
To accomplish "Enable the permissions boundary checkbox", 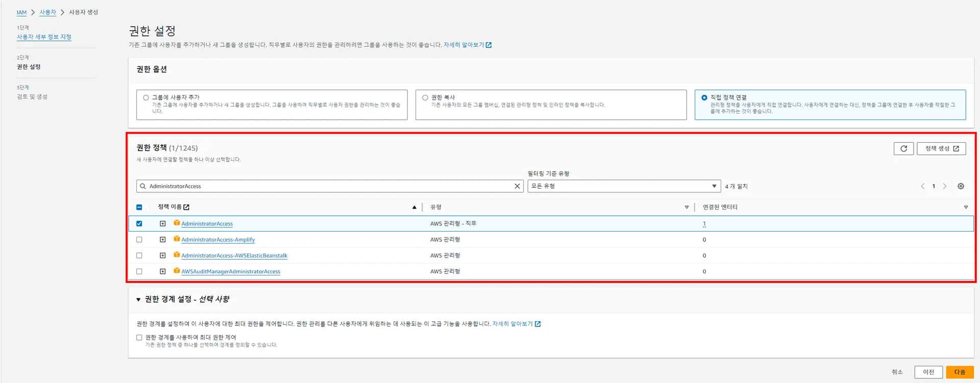I will [139, 338].
